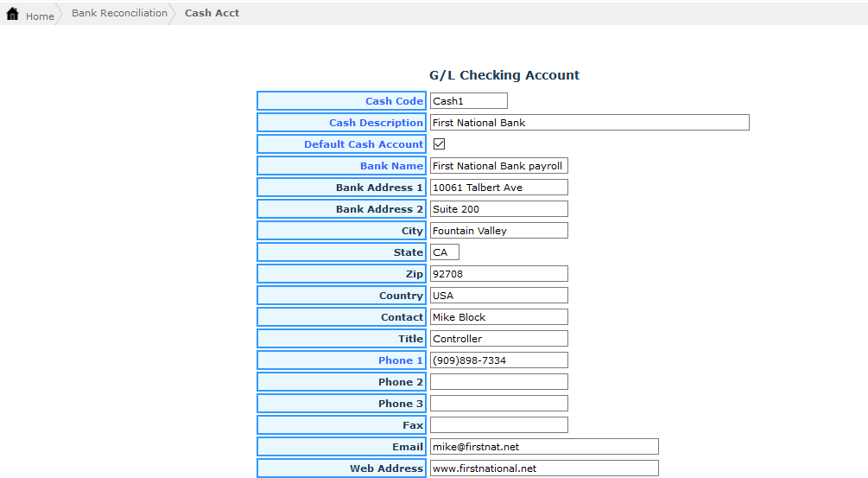Click the Home icon in breadcrumb
Image resolution: width=868 pixels, height=478 pixels.
pos(13,15)
